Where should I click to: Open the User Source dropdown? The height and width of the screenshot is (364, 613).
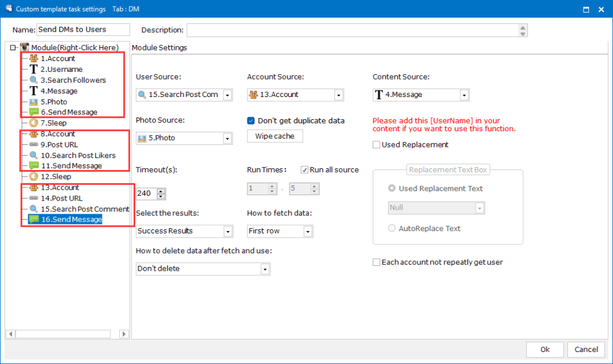click(x=228, y=95)
